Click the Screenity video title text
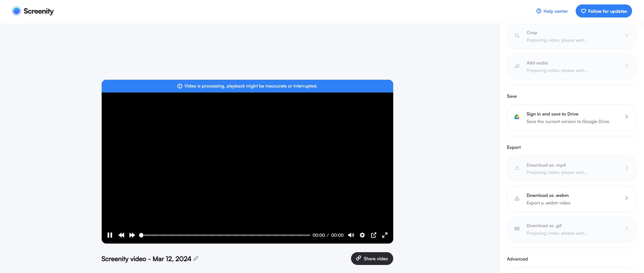 [146, 259]
